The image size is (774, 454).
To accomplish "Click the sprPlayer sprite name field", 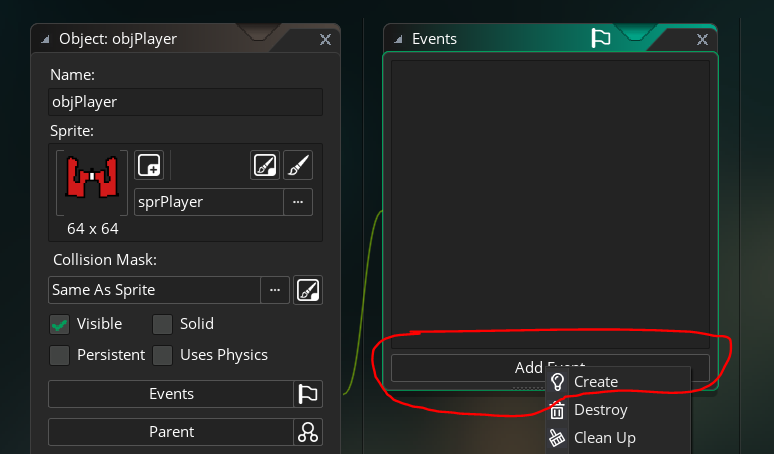I will tap(209, 202).
